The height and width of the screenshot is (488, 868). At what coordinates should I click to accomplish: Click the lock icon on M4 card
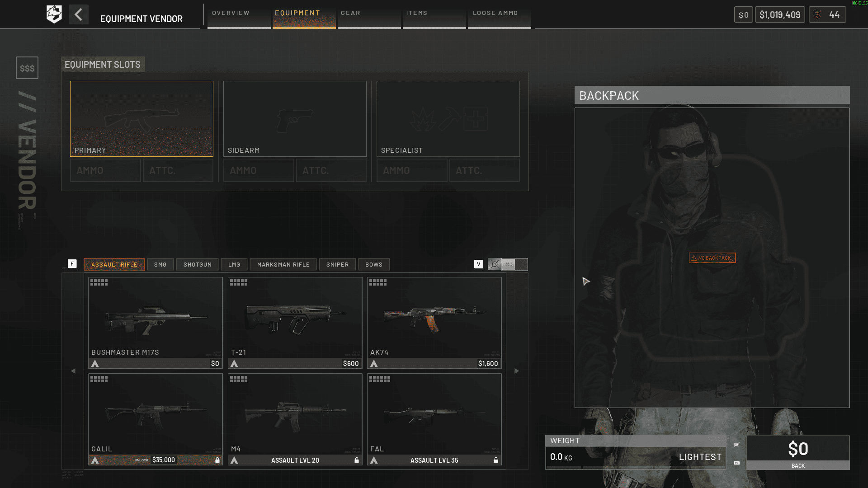click(x=357, y=460)
